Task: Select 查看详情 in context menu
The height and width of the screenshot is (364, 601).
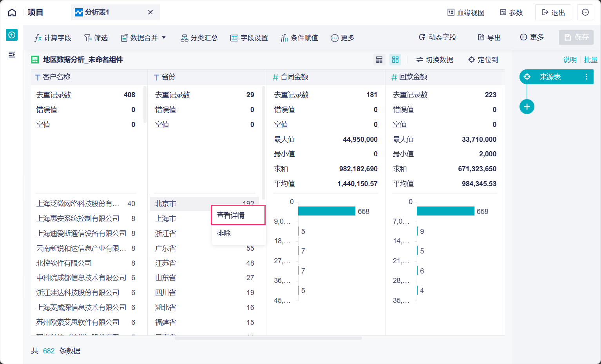Action: tap(231, 216)
